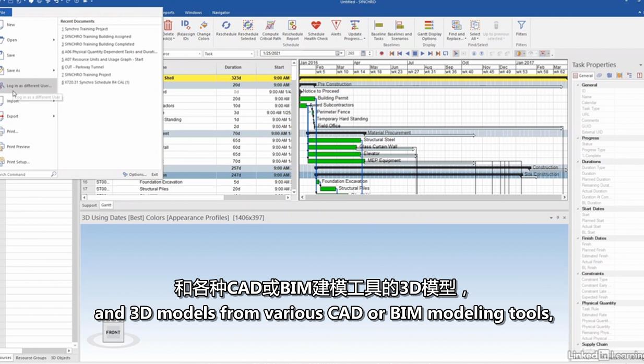
Task: Jump to the start of the simulation
Action: point(392,53)
